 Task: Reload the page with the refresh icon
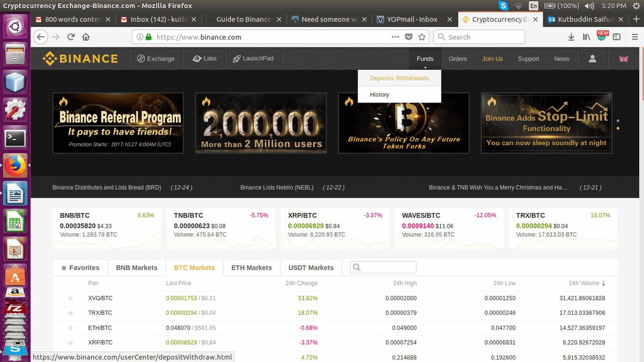coord(71,37)
